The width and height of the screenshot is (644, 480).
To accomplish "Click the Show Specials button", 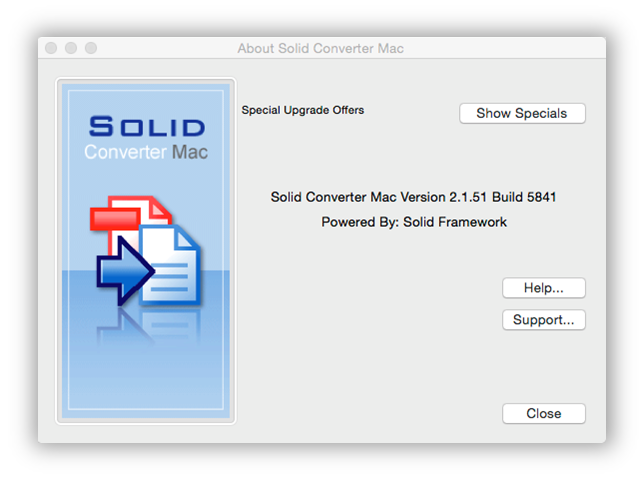I will (x=522, y=113).
